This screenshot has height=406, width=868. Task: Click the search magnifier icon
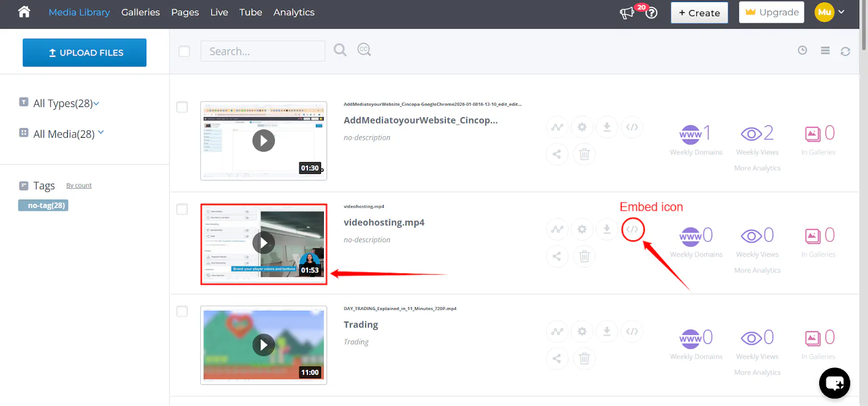pyautogui.click(x=340, y=50)
